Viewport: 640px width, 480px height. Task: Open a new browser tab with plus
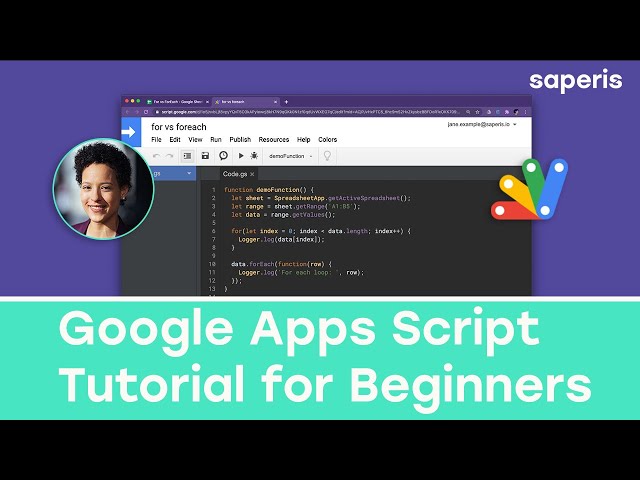(286, 102)
